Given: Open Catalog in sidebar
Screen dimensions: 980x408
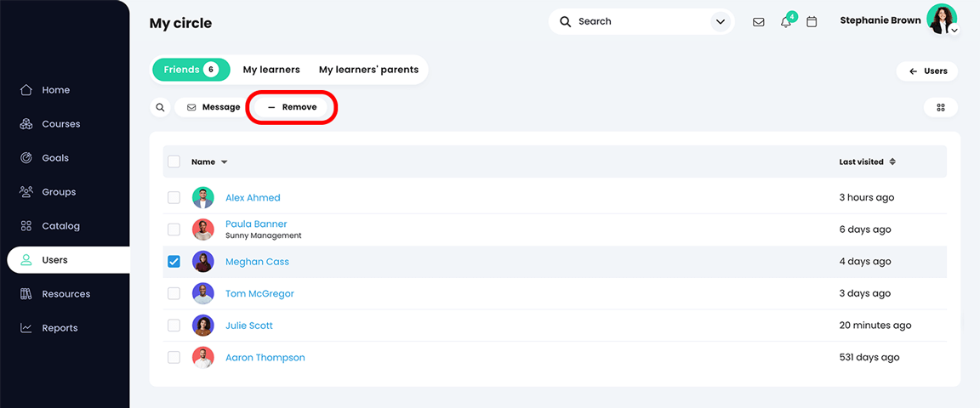Looking at the screenshot, I should [65, 226].
